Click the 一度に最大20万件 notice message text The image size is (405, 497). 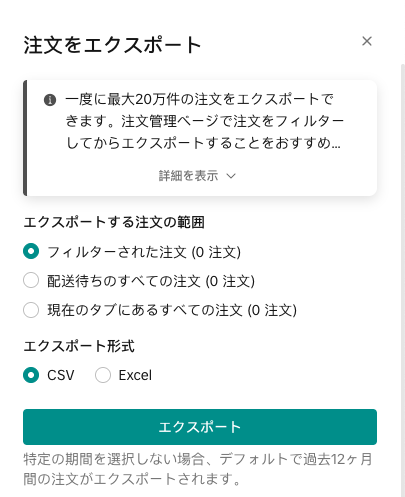tap(204, 121)
